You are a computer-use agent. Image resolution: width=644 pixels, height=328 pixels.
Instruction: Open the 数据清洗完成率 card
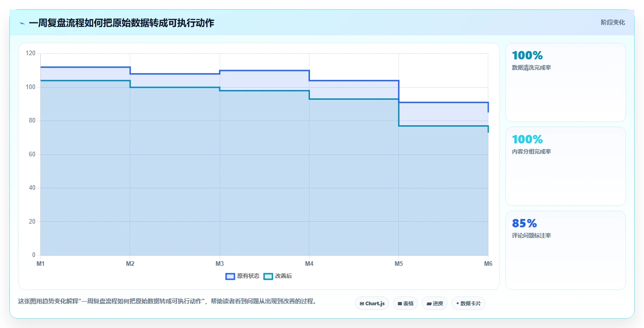[x=566, y=83]
